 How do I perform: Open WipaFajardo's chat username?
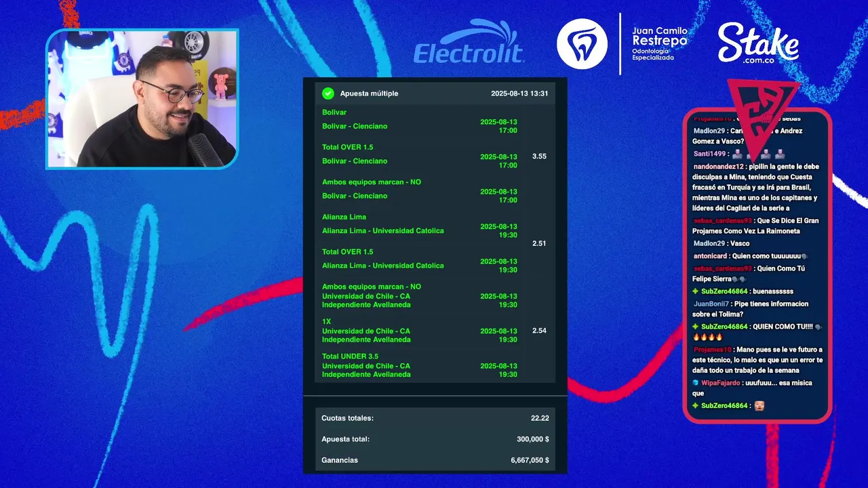click(721, 383)
